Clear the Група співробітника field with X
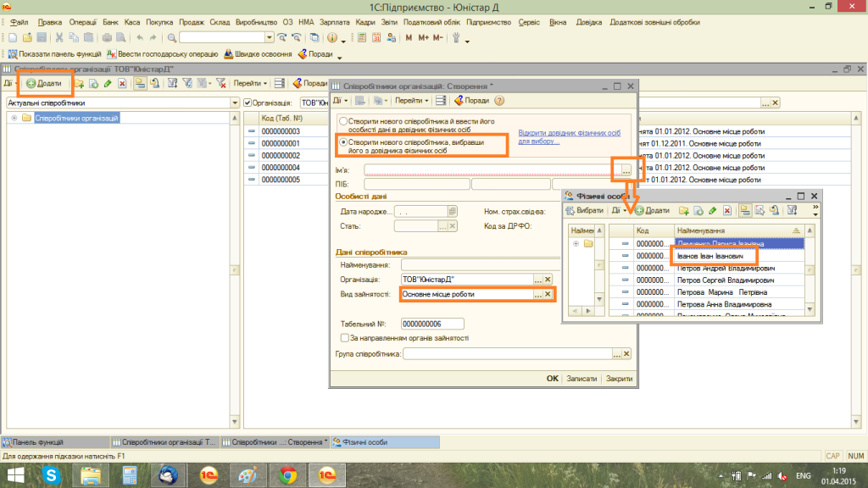Screen dimensions: 868x488 click(626, 354)
